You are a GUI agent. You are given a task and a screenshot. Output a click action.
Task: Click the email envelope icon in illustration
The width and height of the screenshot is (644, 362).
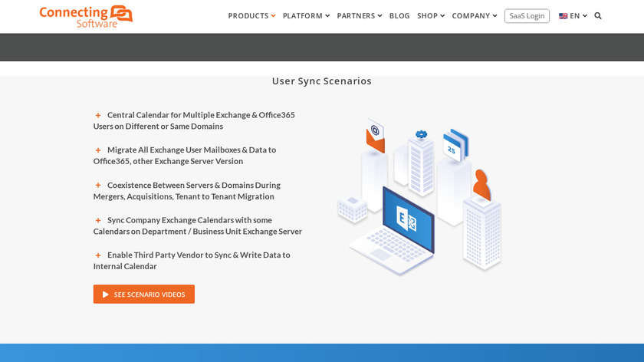(376, 136)
